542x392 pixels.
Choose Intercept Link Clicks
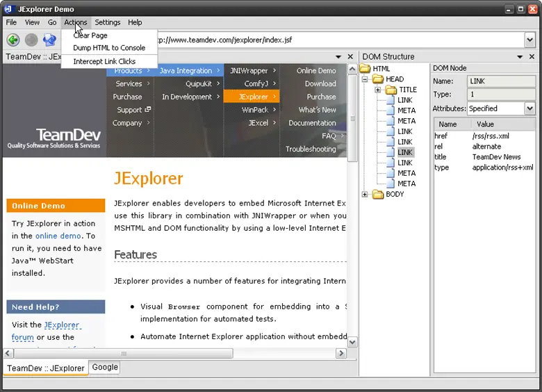[109, 62]
